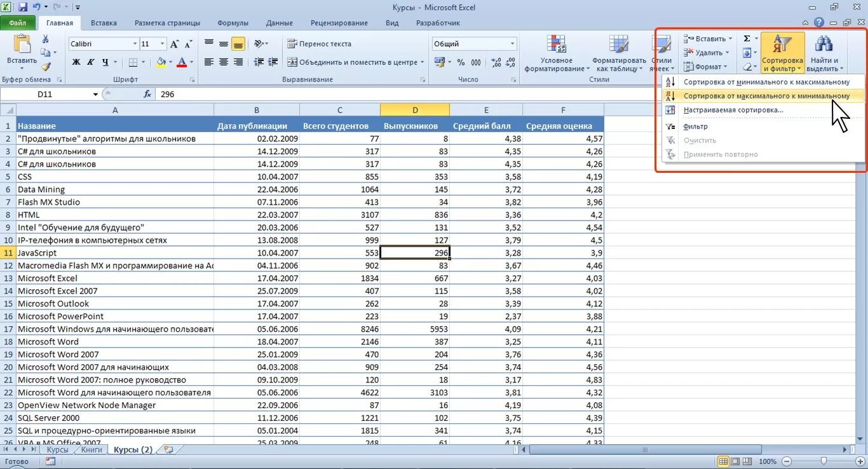868x469 pixels.
Task: Click the accounting currency format icon
Action: pos(440,62)
